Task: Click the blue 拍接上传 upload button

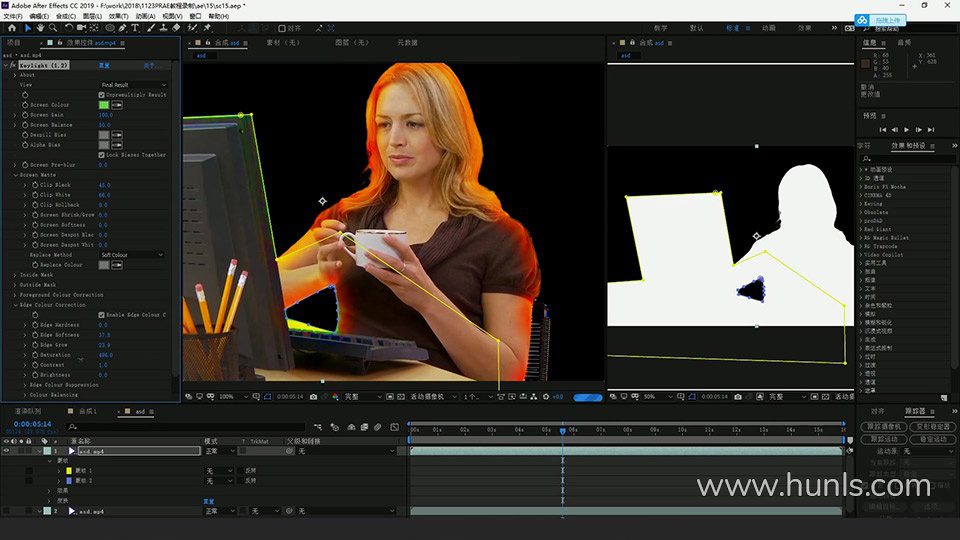Action: point(879,20)
